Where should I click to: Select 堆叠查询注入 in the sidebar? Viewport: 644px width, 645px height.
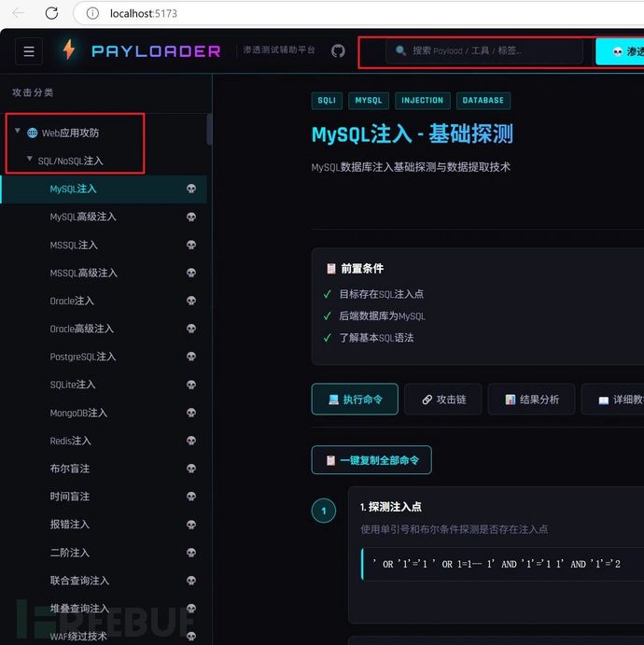click(104, 609)
